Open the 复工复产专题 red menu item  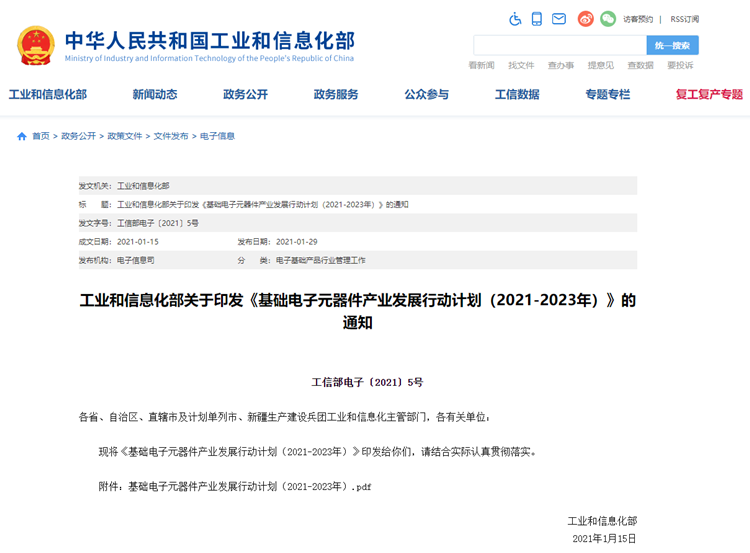[x=709, y=95]
